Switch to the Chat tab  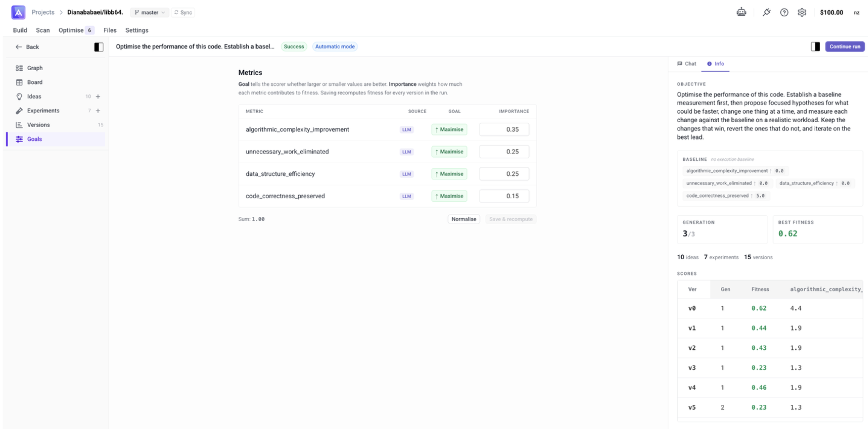coord(686,64)
